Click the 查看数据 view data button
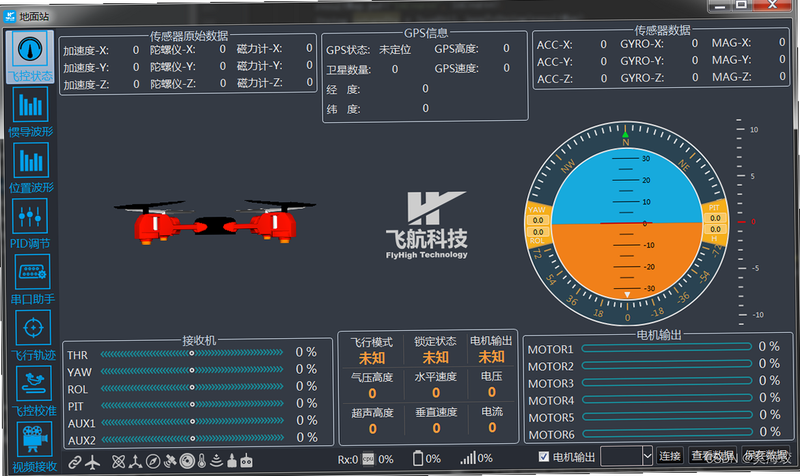The image size is (800, 476). tap(712, 455)
